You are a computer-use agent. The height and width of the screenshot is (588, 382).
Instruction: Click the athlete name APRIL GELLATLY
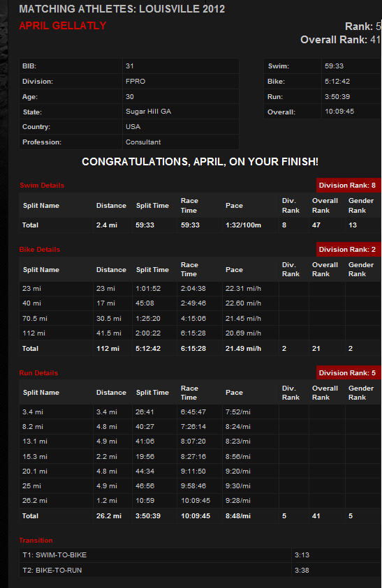click(x=63, y=26)
